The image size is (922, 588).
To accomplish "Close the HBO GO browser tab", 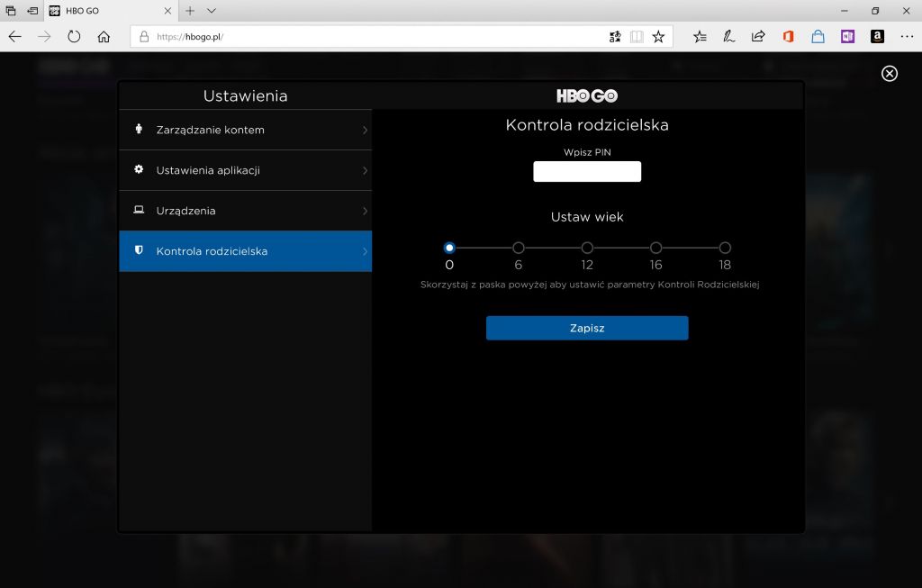I will [x=167, y=11].
